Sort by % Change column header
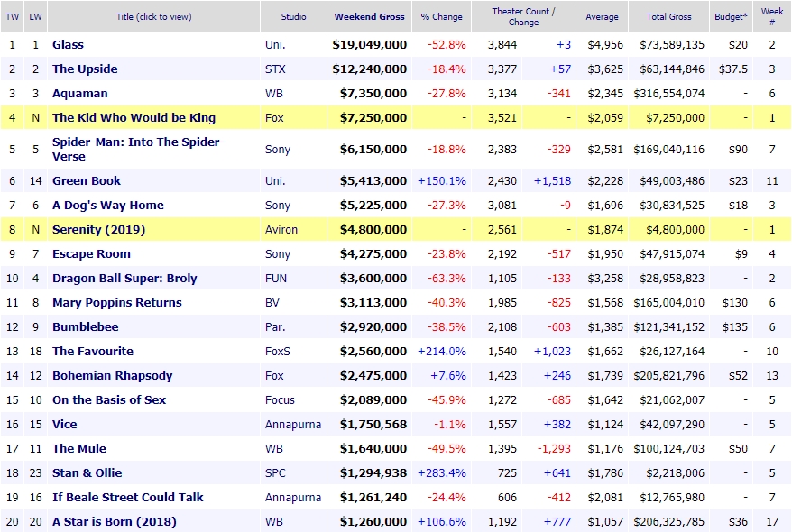The image size is (792, 532). [441, 16]
